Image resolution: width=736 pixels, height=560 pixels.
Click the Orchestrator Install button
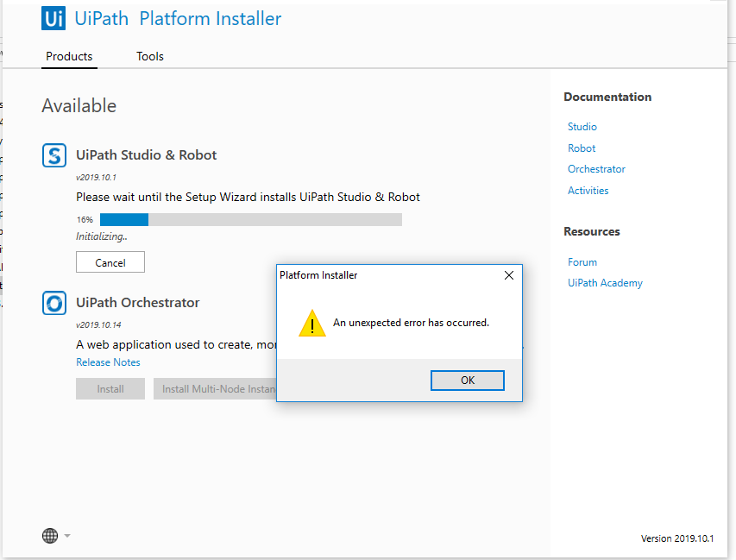pos(110,389)
